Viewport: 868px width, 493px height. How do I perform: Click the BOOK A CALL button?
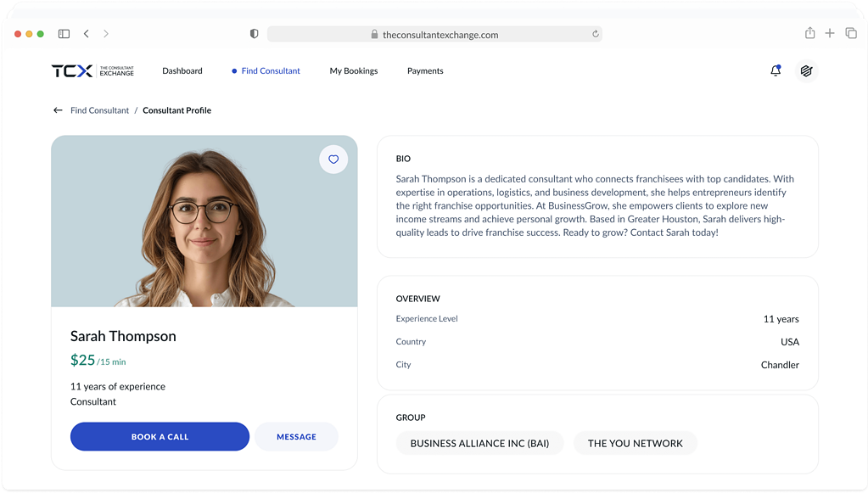point(160,436)
